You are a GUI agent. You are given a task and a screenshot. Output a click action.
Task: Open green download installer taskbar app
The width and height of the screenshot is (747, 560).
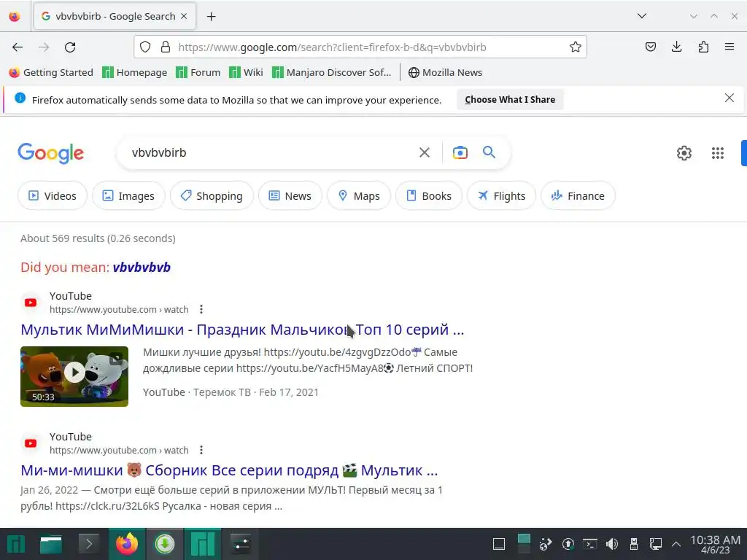pyautogui.click(x=164, y=544)
